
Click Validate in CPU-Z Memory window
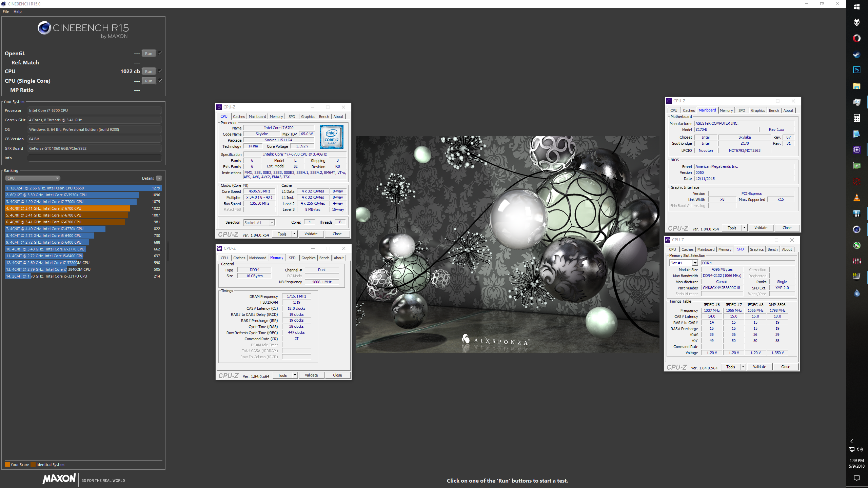pyautogui.click(x=311, y=375)
